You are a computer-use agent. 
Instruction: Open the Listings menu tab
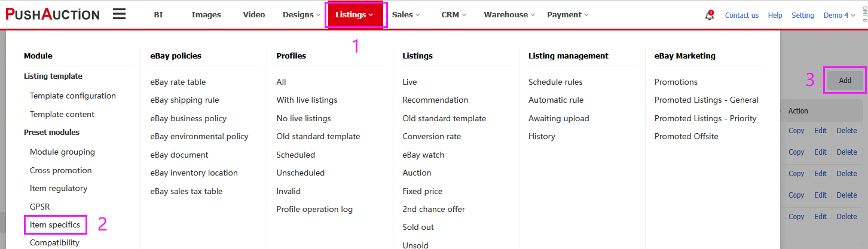pyautogui.click(x=355, y=15)
